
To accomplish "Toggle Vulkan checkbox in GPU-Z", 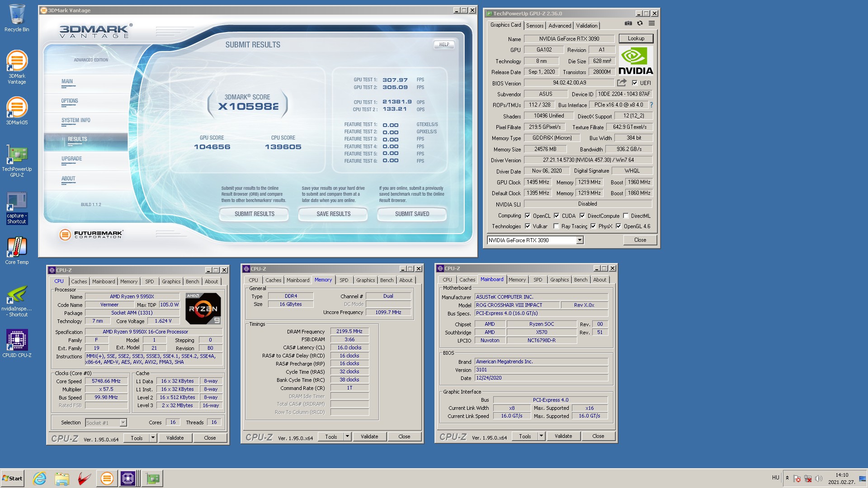I will coord(528,226).
